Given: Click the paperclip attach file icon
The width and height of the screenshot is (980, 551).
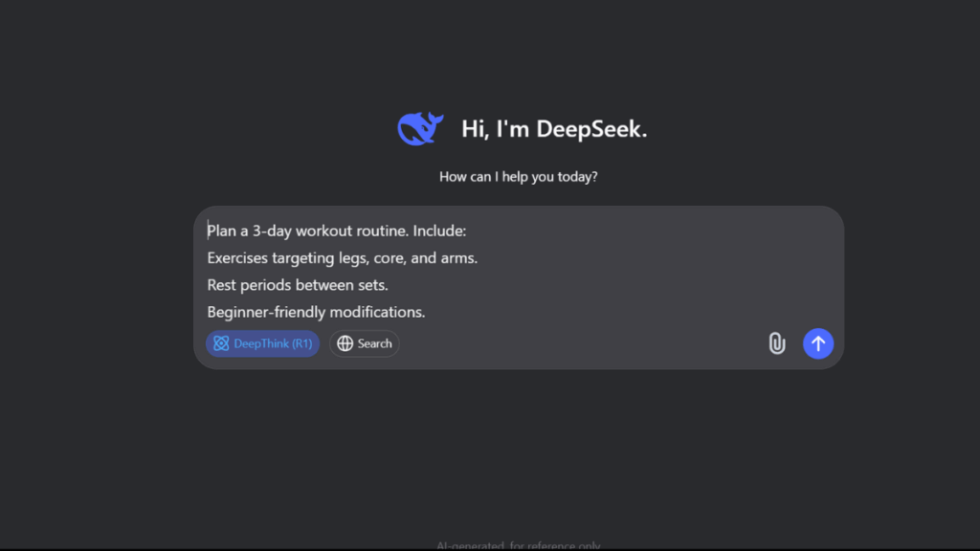Looking at the screenshot, I should (776, 343).
